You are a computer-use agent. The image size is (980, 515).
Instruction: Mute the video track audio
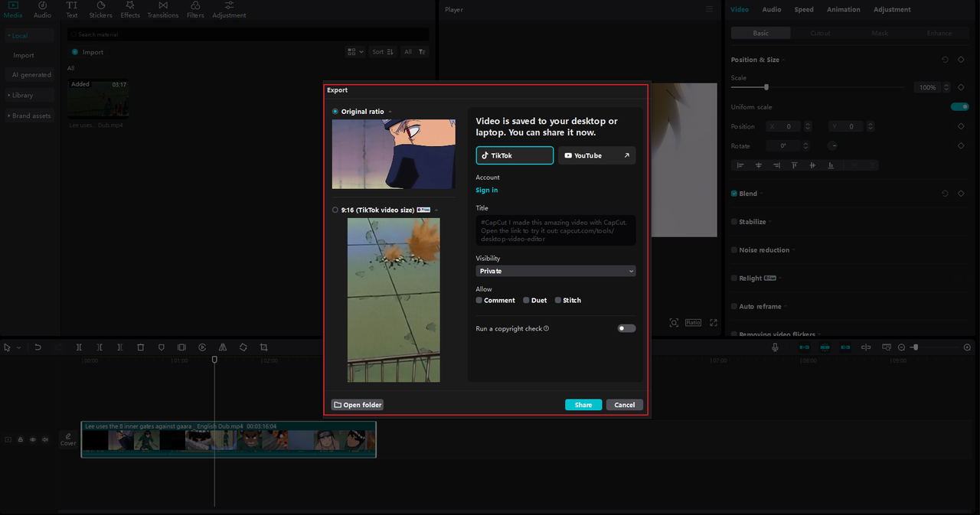point(45,439)
